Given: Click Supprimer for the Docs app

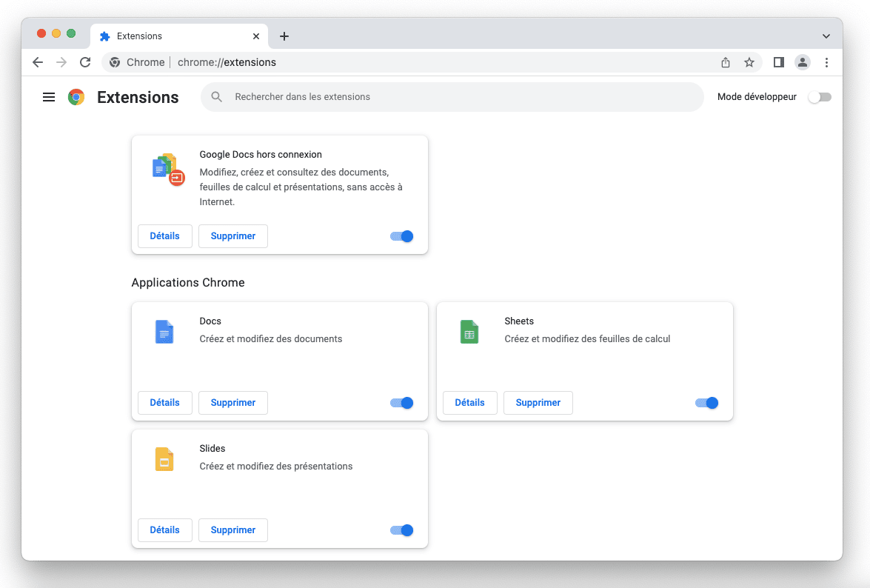Looking at the screenshot, I should click(233, 403).
